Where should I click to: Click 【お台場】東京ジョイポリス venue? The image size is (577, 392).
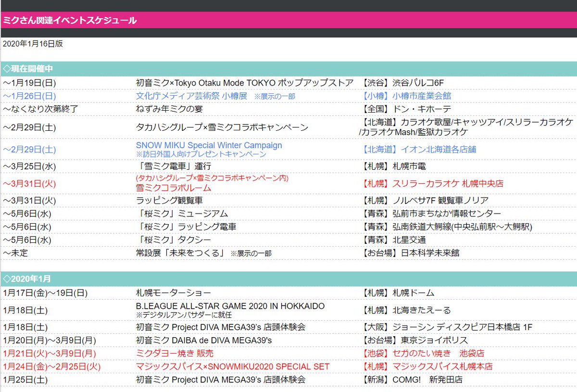click(414, 341)
